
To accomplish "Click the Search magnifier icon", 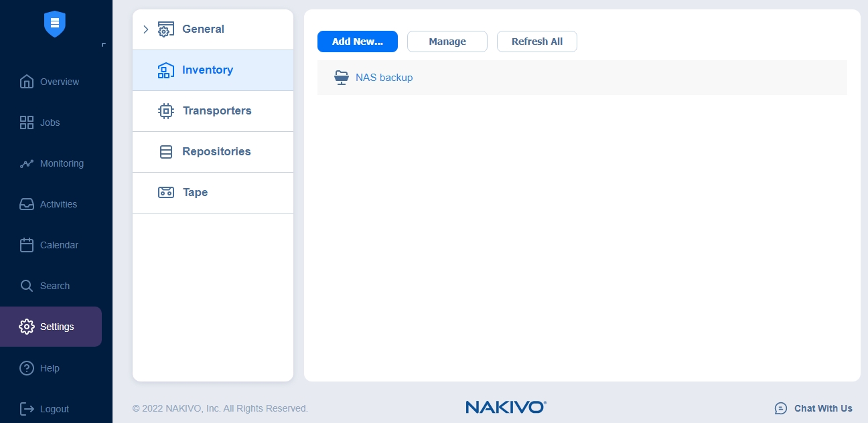I will click(x=27, y=286).
